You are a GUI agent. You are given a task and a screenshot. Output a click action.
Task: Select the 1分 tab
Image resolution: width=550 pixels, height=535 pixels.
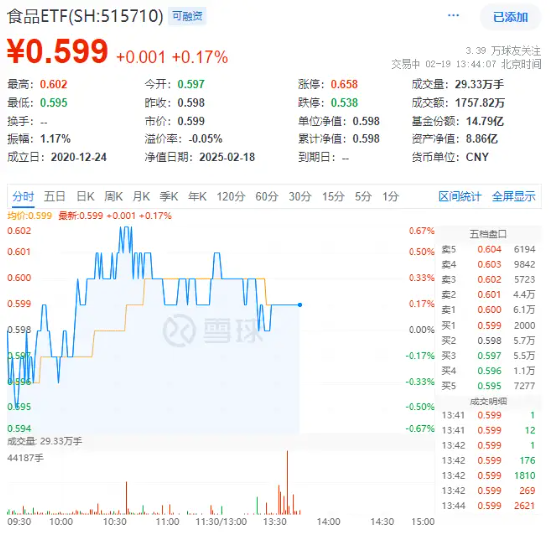pyautogui.click(x=390, y=196)
